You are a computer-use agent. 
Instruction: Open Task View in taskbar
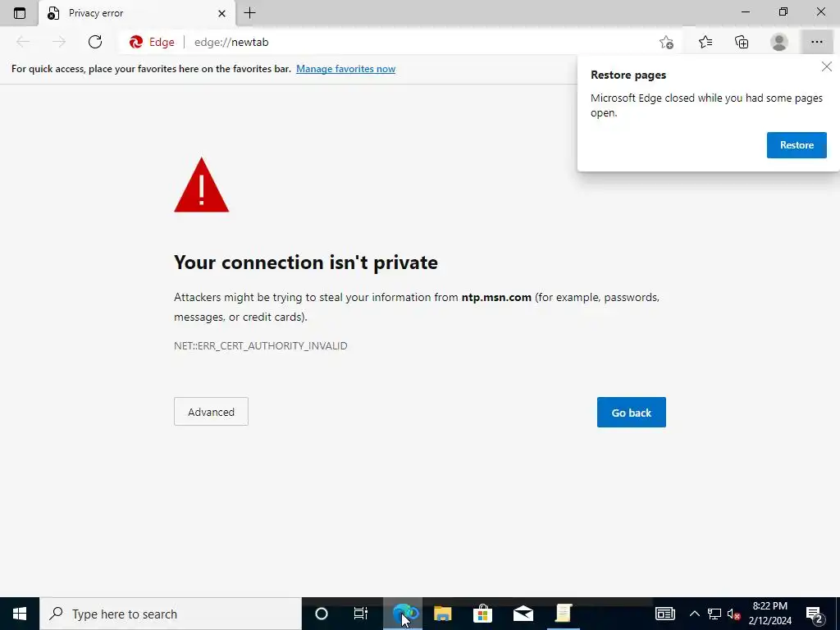click(361, 614)
